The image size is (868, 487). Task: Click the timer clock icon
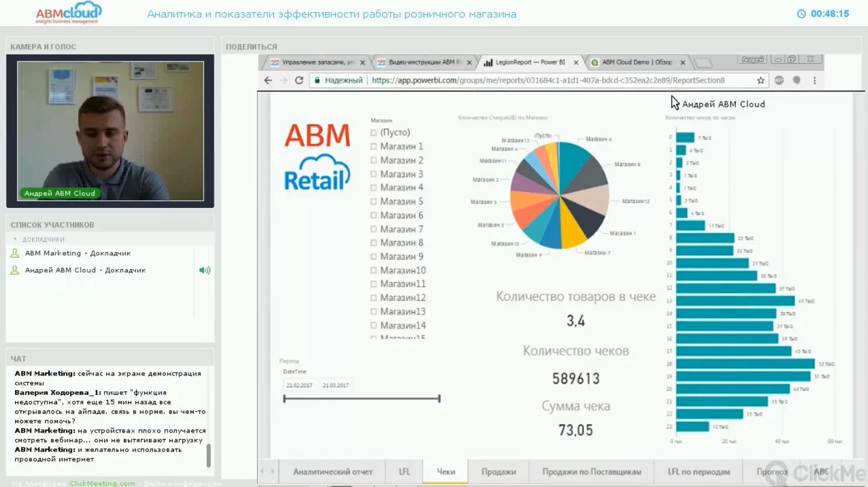(801, 14)
